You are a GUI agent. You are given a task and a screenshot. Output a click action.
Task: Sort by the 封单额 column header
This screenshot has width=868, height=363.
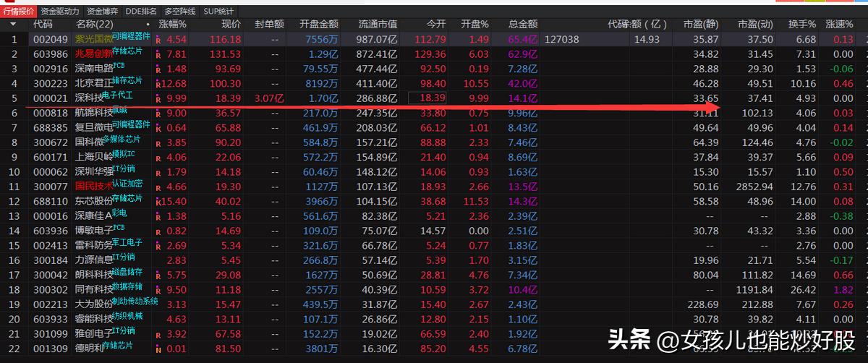pyautogui.click(x=270, y=24)
